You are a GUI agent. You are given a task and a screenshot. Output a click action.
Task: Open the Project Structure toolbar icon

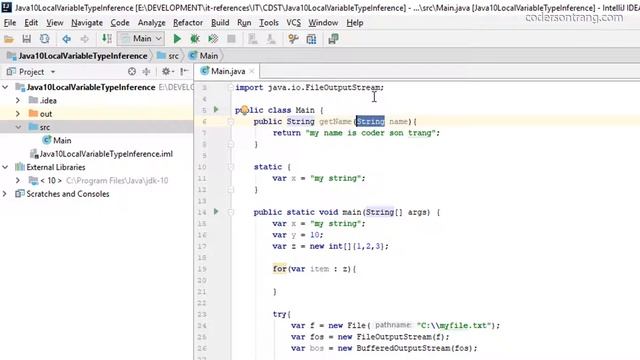point(311,39)
